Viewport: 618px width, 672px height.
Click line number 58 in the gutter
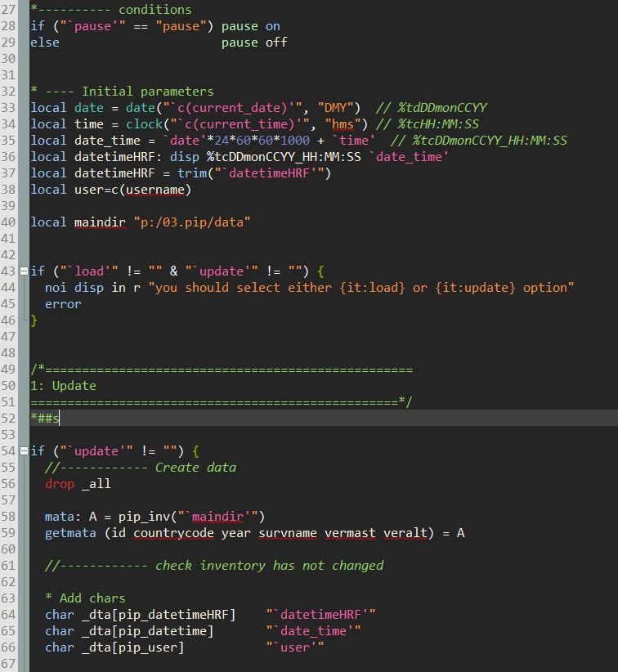(11, 517)
